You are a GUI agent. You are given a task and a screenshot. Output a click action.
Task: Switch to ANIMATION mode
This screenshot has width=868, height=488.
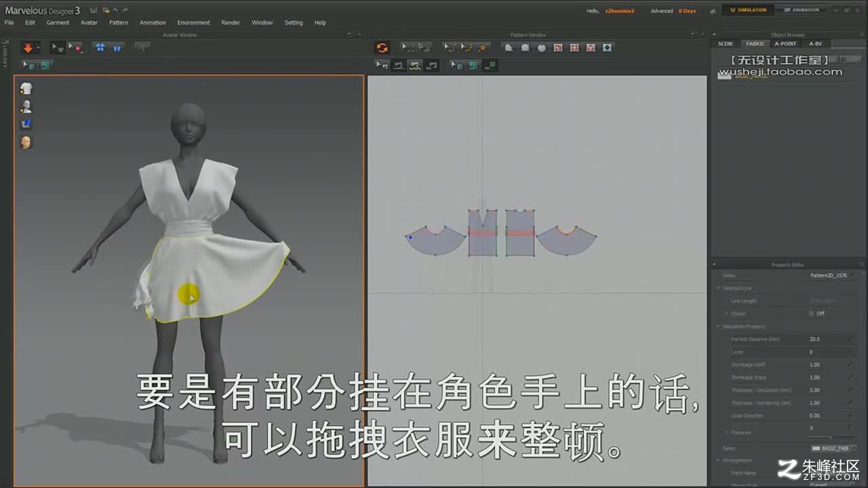(802, 10)
